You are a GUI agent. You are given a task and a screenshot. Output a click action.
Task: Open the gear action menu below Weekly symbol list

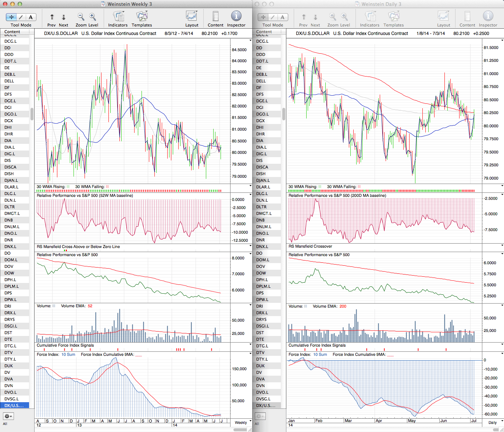pos(8,416)
